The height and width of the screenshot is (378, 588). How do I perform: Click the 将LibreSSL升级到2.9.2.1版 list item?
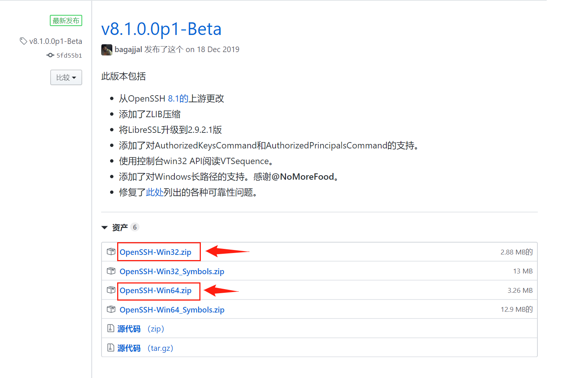(x=170, y=130)
